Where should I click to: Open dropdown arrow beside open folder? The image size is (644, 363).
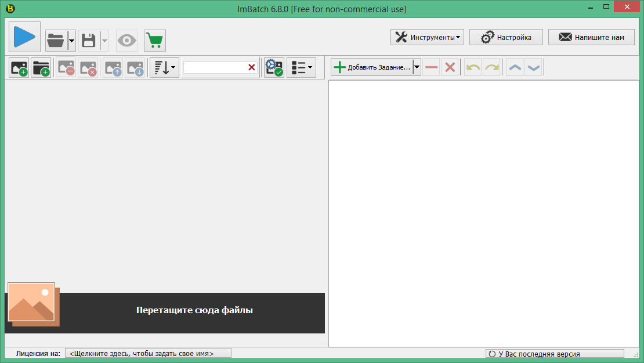(x=71, y=40)
